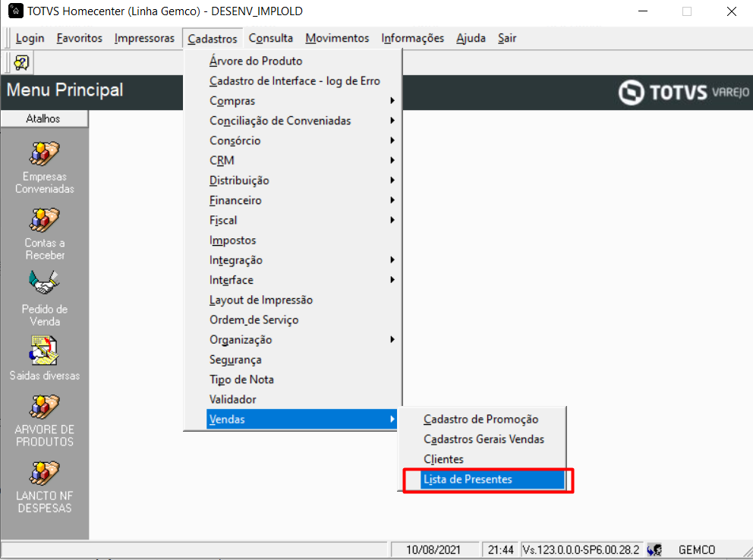Open the Contas a Receber shortcut icon
The width and height of the screenshot is (753, 560).
[x=44, y=220]
